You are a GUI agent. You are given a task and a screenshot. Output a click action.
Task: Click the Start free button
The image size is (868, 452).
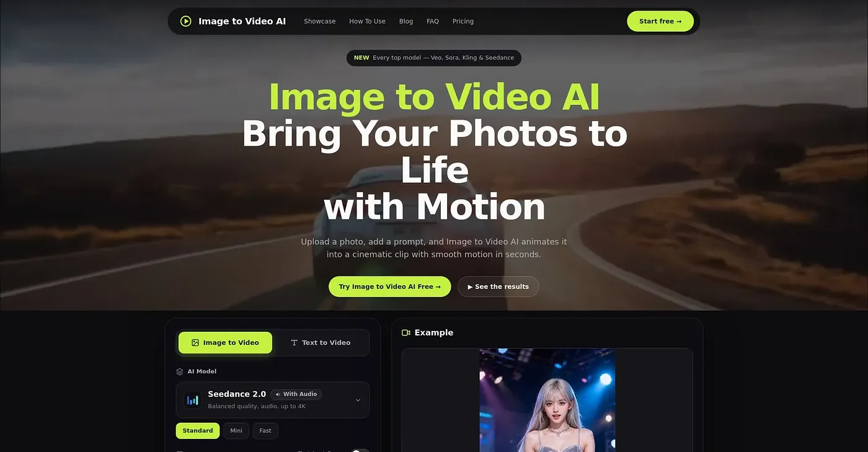click(x=660, y=21)
